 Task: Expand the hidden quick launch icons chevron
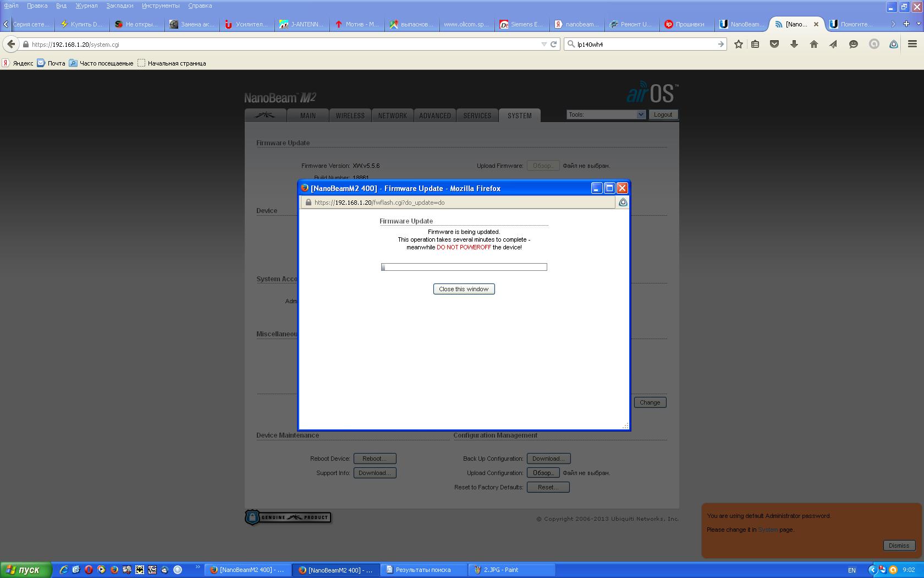(197, 567)
